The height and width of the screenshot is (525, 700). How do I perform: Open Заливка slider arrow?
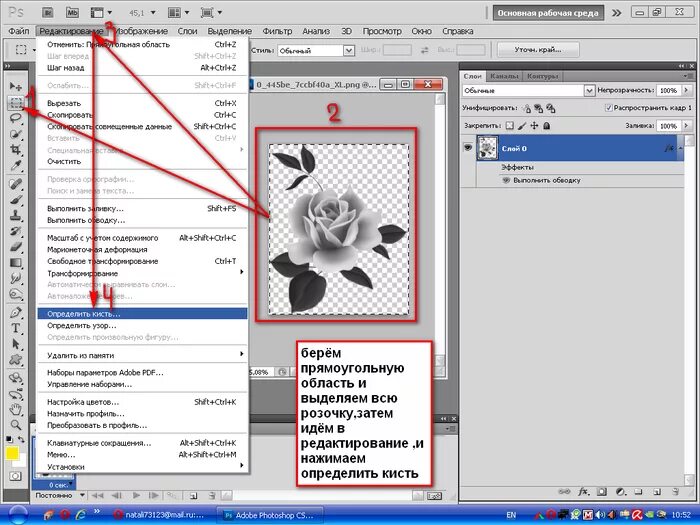[686, 126]
